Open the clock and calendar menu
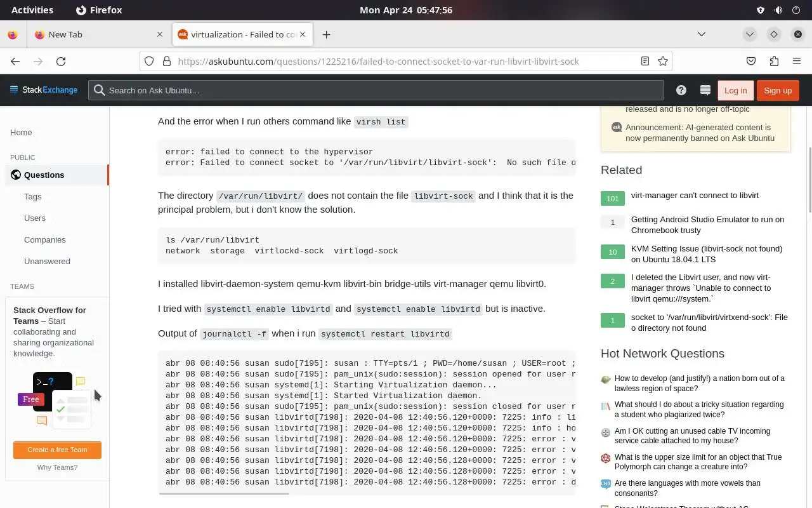The height and width of the screenshot is (508, 812). (x=406, y=10)
